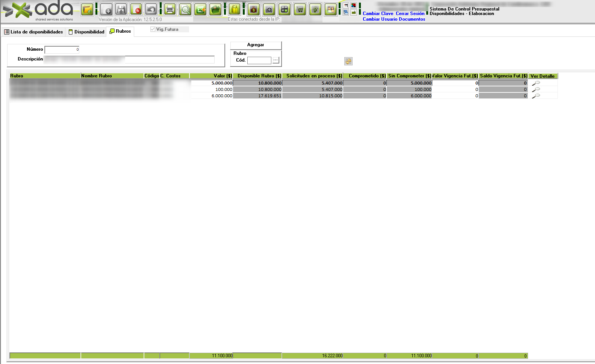Click the printer icon in toolbar
Viewport: 595px width, 364px height.
(x=170, y=9)
